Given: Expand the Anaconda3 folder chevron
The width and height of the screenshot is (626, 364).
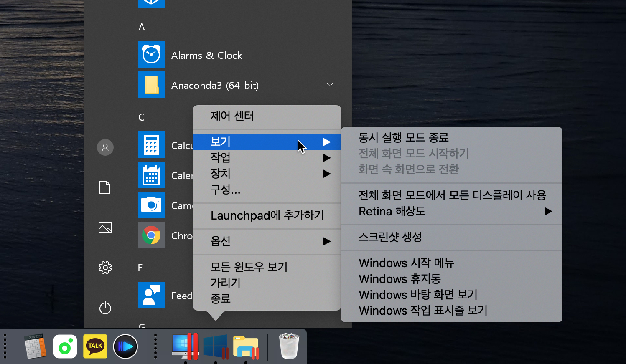Looking at the screenshot, I should (x=330, y=85).
